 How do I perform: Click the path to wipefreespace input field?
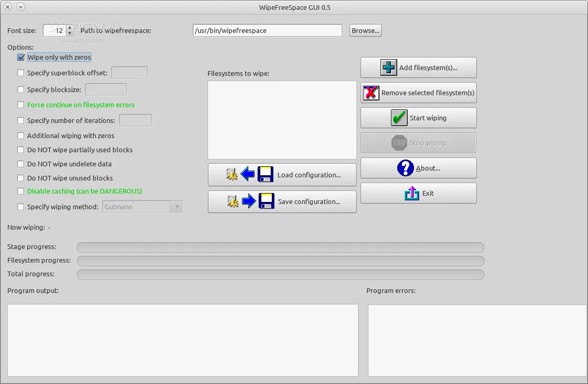(x=267, y=30)
